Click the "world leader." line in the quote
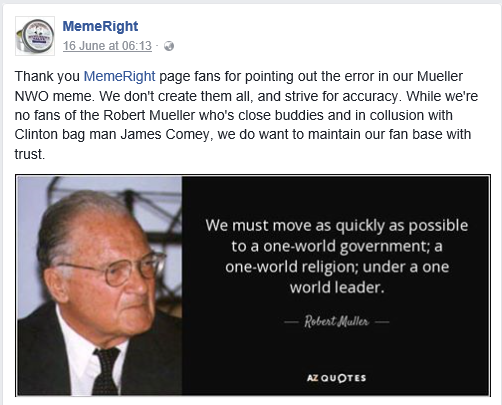502x405 pixels. coord(337,288)
